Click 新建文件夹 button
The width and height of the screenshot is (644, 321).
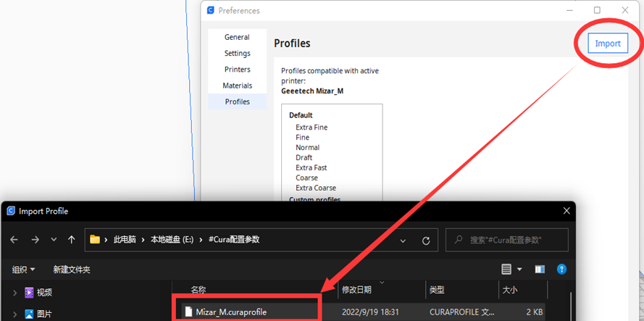(x=72, y=270)
